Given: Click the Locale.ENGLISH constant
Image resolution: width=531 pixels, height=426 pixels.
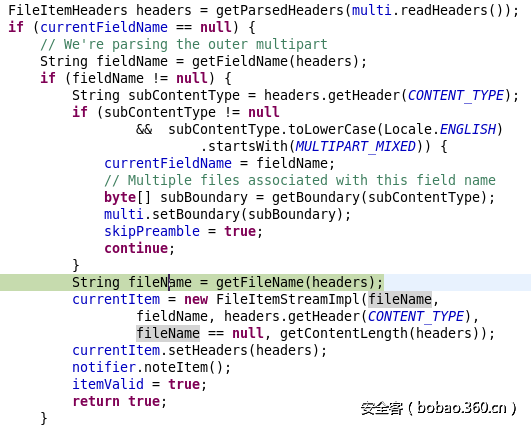Looking at the screenshot, I should tap(440, 129).
